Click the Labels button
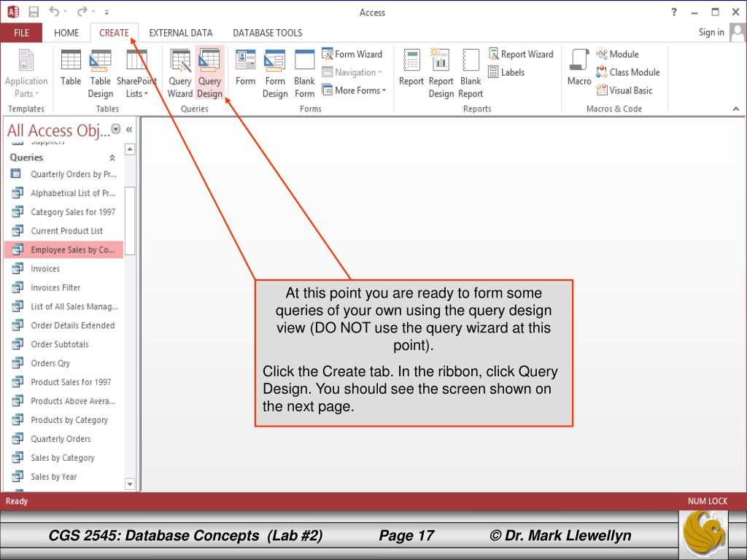The height and width of the screenshot is (560, 747). (506, 72)
